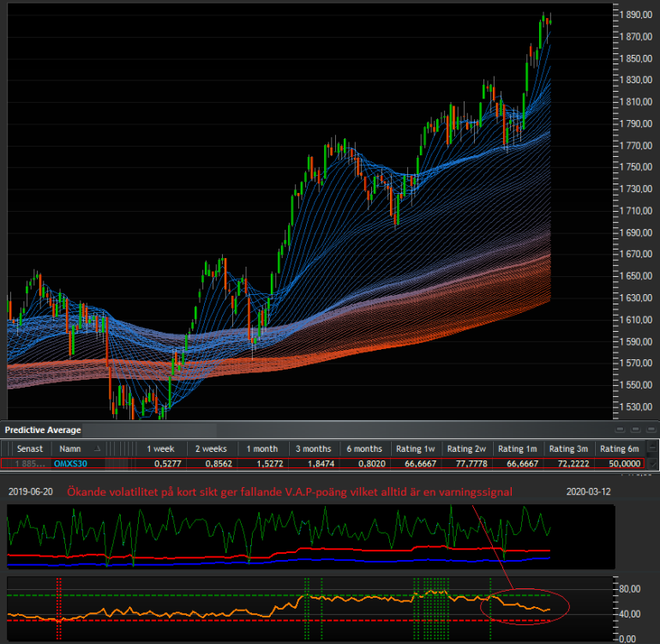Viewport: 660px width, 644px height.
Task: Click the Namn column sort arrow
Action: coord(97,449)
